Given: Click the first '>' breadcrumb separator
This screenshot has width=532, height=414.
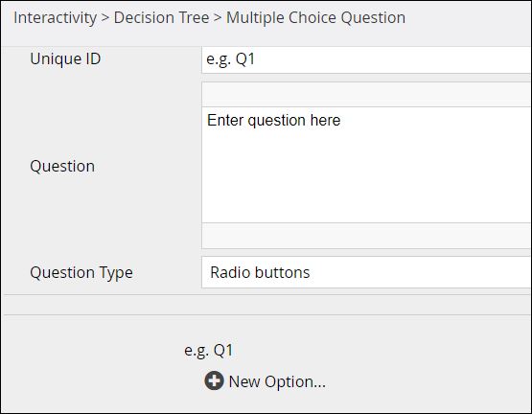Looking at the screenshot, I should click(105, 18).
